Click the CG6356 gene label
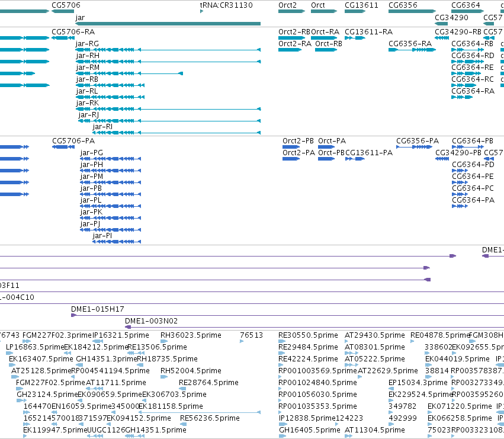The width and height of the screenshot is (504, 439). point(403,5)
